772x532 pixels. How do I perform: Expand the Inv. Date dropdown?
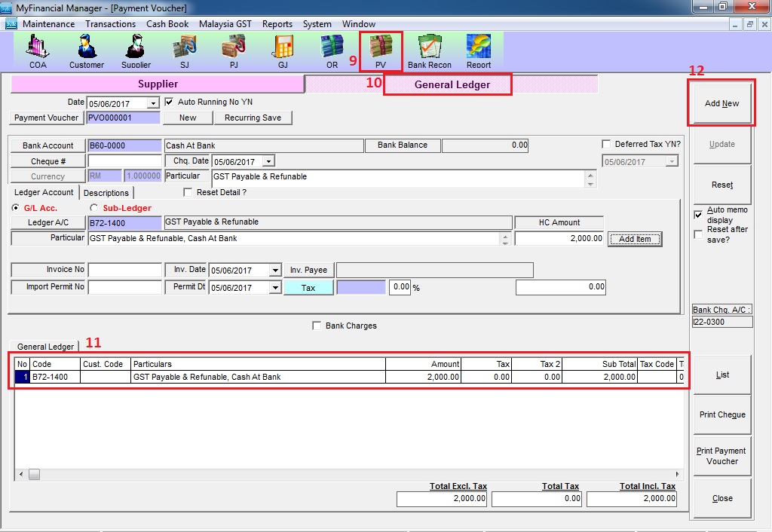pos(275,271)
